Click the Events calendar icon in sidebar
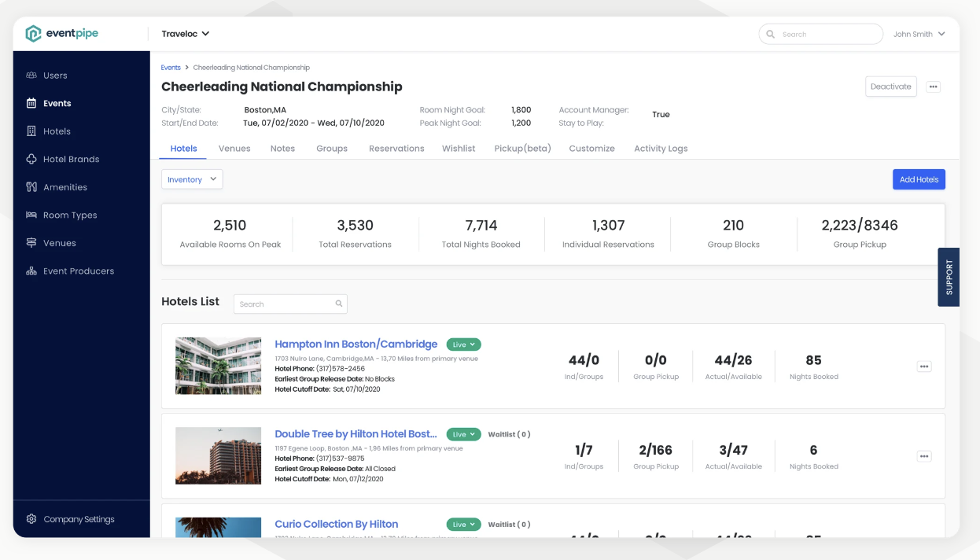Viewport: 980px width, 560px height. click(31, 103)
